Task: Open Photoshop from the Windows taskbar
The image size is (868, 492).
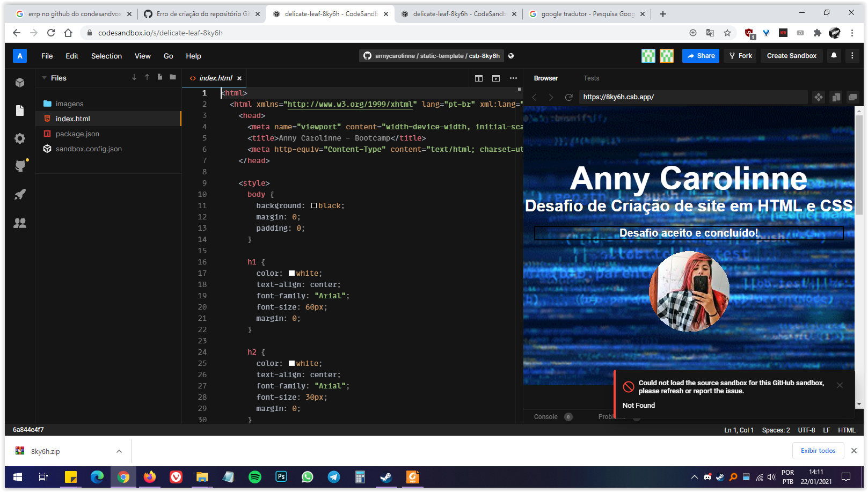Action: pyautogui.click(x=281, y=477)
